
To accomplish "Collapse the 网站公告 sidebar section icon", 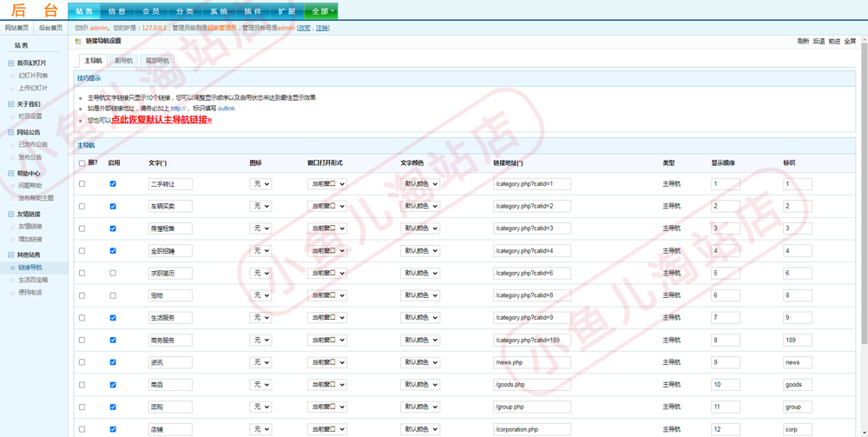I will click(11, 132).
